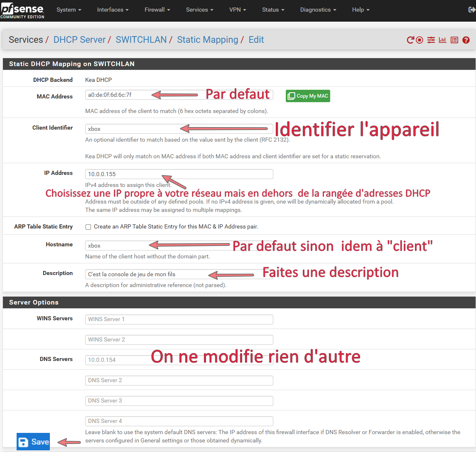Follow the DHCP Server breadcrumb link
The height and width of the screenshot is (452, 476).
[79, 40]
